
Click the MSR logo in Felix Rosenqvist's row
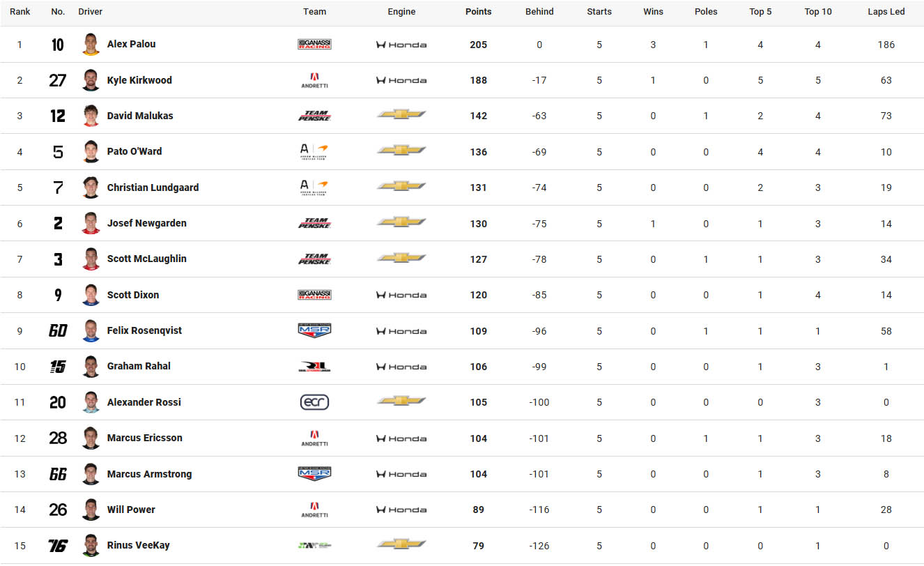pyautogui.click(x=314, y=330)
